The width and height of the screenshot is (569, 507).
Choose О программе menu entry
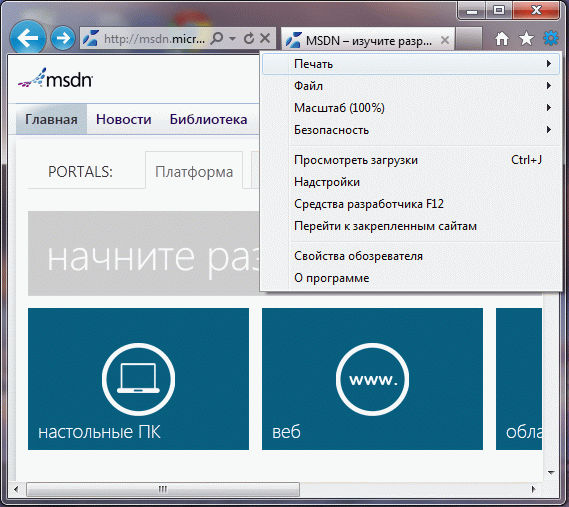(x=411, y=278)
